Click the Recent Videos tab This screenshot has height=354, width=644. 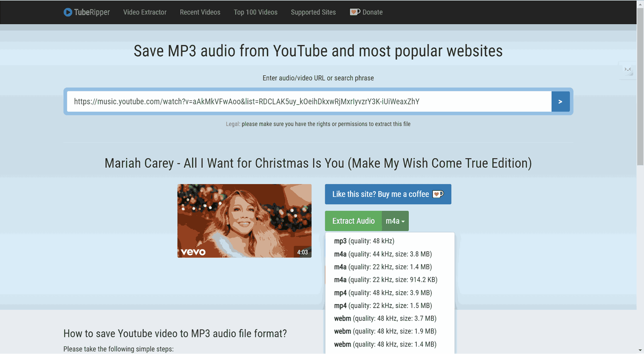[200, 12]
